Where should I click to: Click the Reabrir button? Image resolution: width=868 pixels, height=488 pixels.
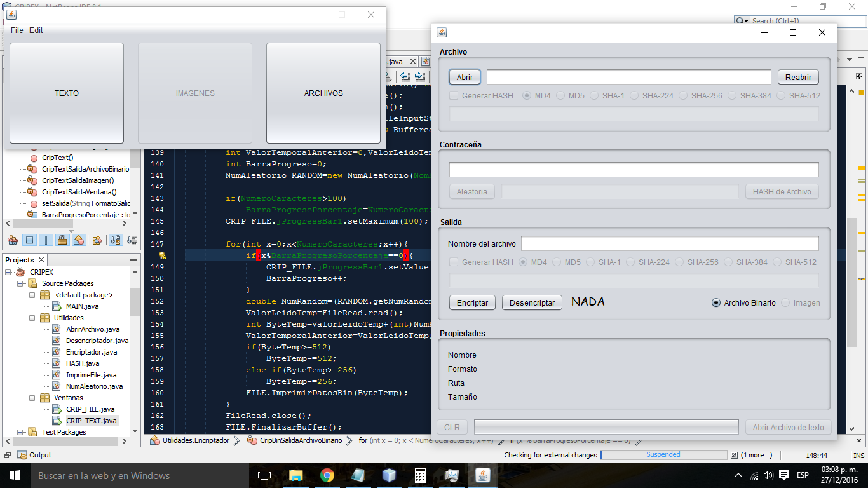point(798,77)
